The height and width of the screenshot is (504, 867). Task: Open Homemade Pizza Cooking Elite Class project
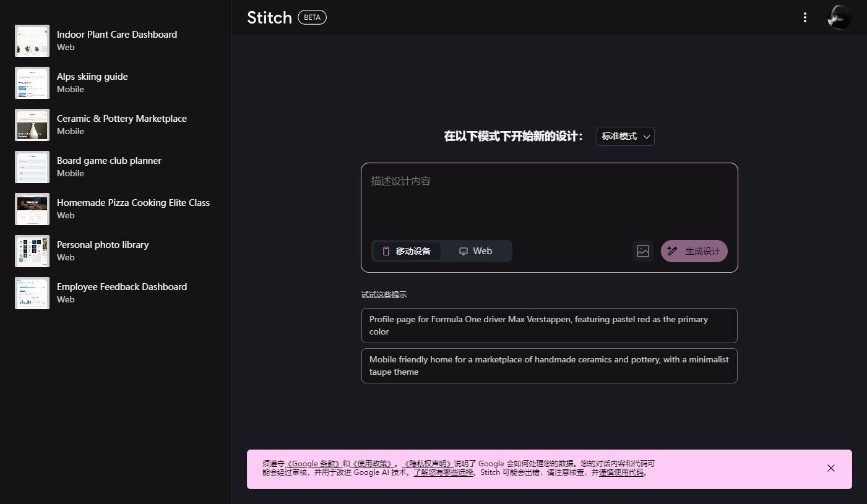pos(116,209)
